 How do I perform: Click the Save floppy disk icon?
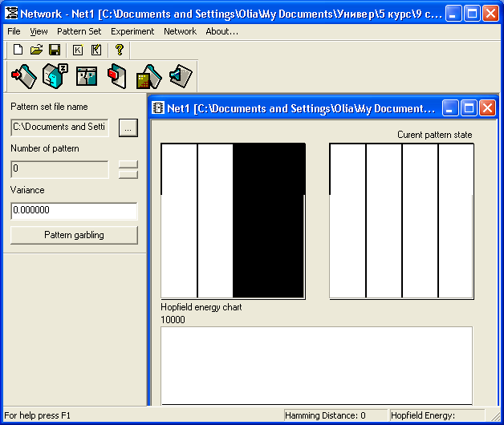coord(54,50)
